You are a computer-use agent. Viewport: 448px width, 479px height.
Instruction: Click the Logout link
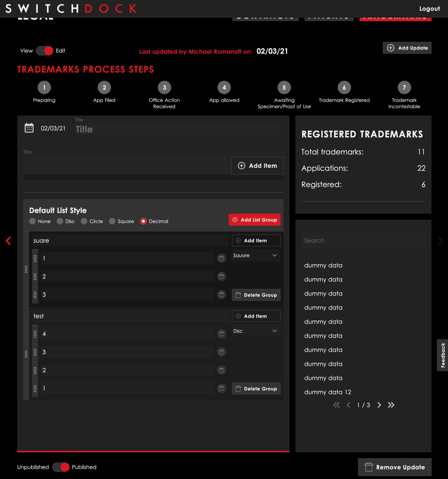[x=430, y=9]
